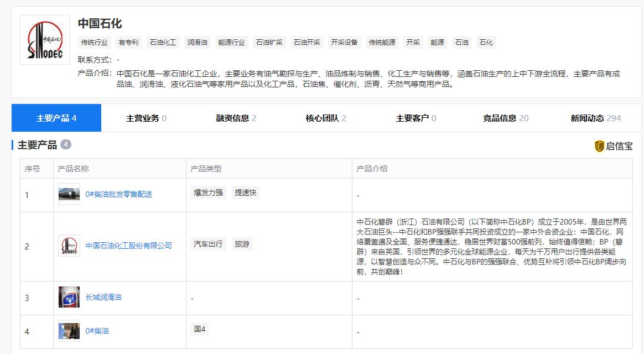644x354 pixels.
Task: Open 长城润滑油 product link
Action: [103, 298]
